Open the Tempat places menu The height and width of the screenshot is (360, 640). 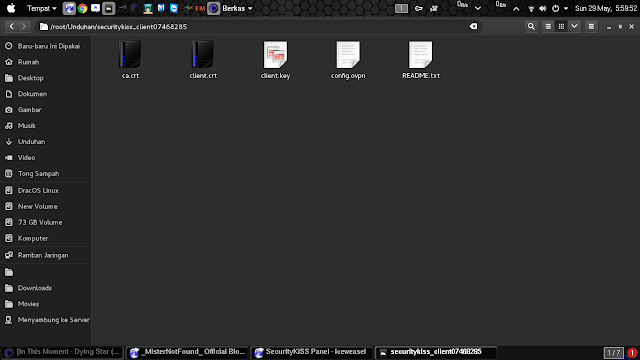[41, 8]
